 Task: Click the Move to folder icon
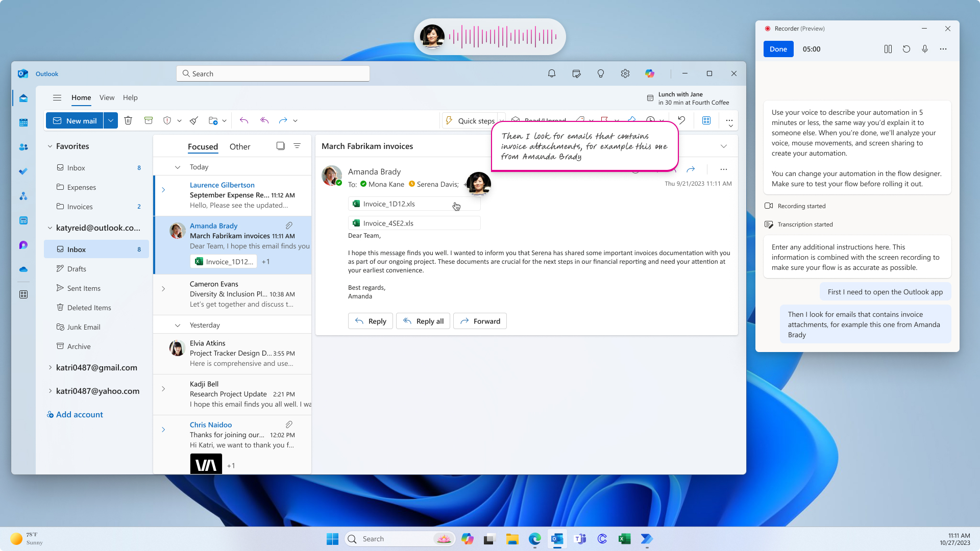coord(213,120)
